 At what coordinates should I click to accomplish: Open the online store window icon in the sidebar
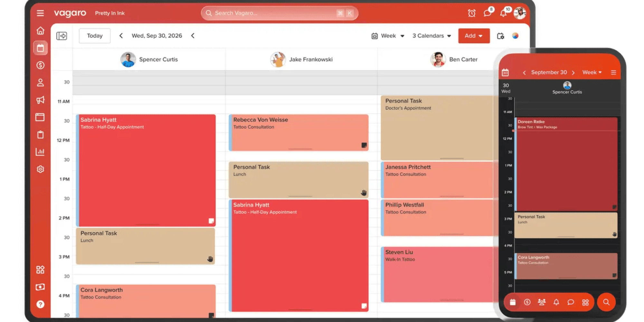tap(40, 117)
